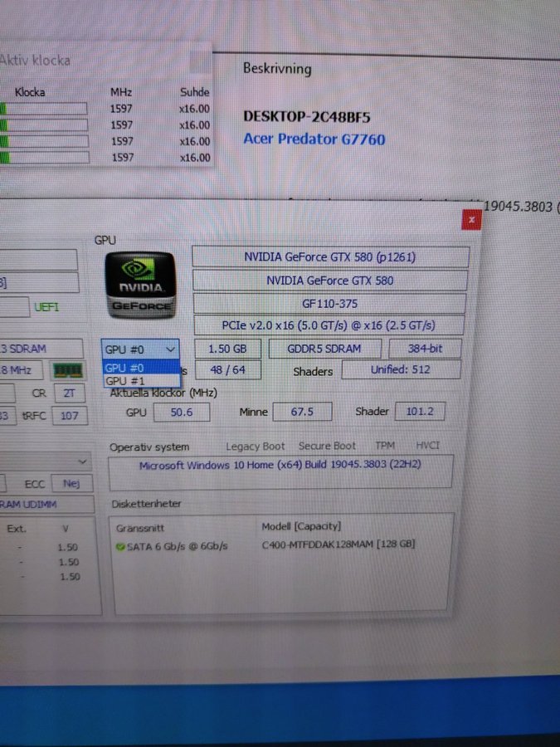The width and height of the screenshot is (560, 747).
Task: Click the PCIe v2.0 x16 bus field
Action: tap(329, 325)
